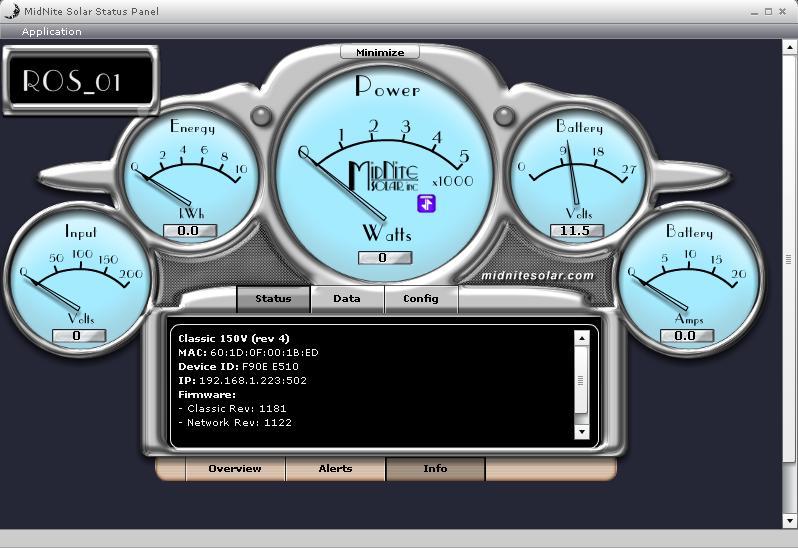Close the MidNite Solar Status Panel window

(x=783, y=12)
